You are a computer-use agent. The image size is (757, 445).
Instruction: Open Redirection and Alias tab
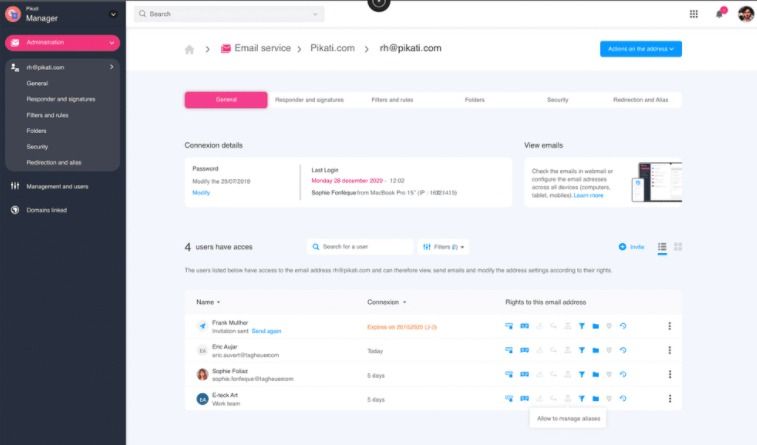pyautogui.click(x=641, y=100)
